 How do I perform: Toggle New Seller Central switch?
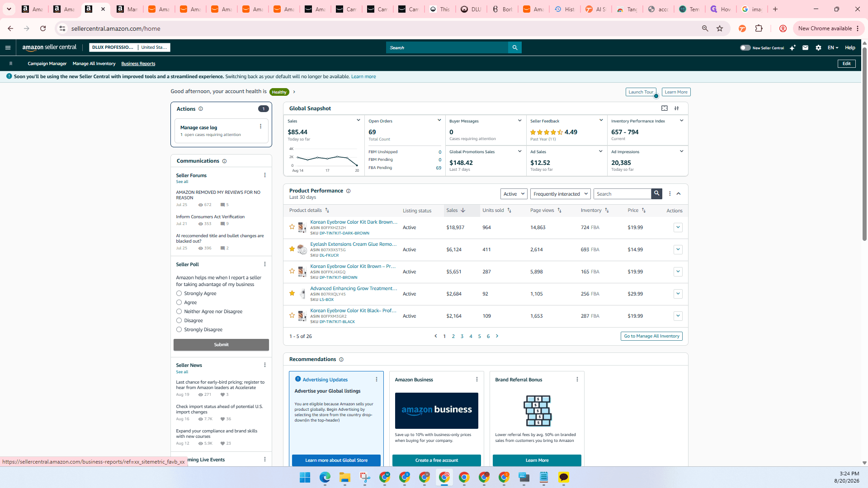(745, 47)
